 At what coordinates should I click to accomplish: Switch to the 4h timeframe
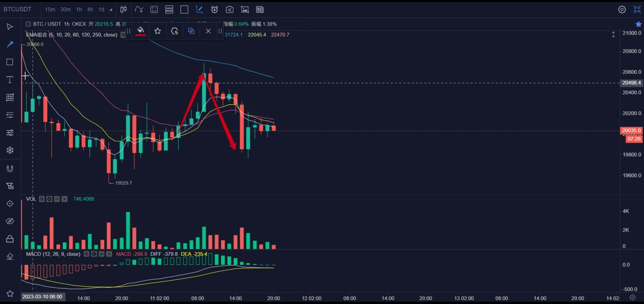tap(90, 10)
